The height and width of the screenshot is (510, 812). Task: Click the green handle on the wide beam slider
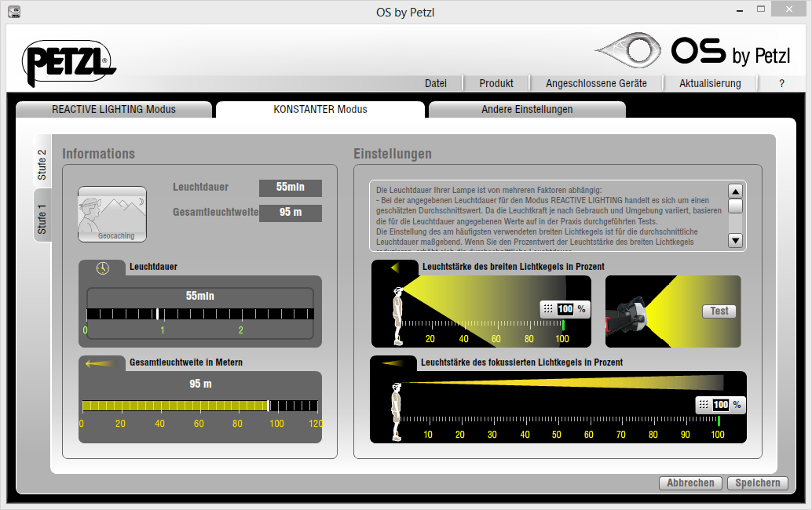point(563,325)
